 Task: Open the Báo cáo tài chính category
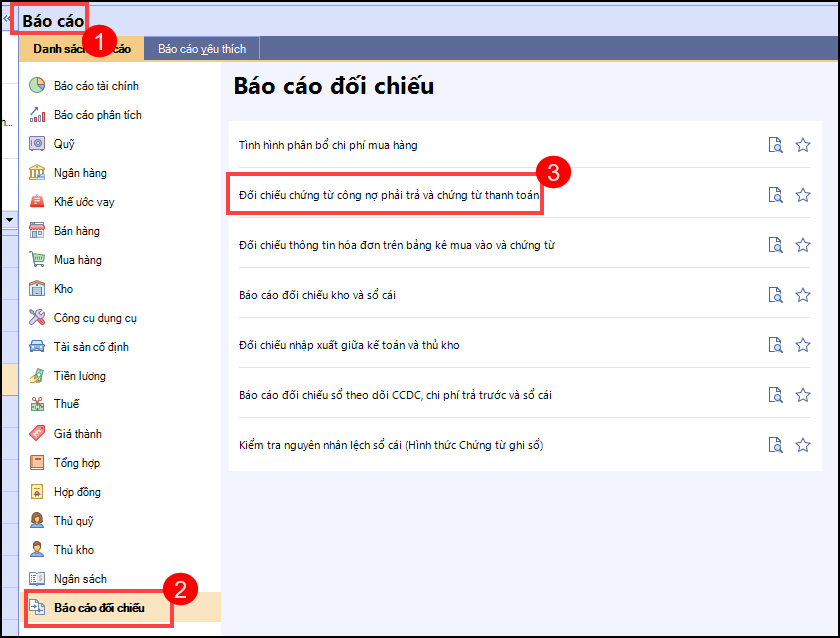96,86
